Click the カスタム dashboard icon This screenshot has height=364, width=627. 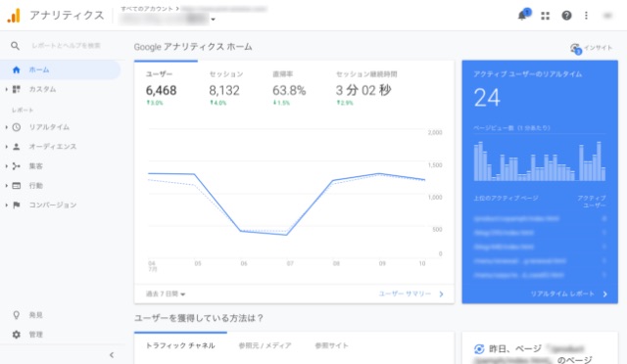(x=16, y=89)
